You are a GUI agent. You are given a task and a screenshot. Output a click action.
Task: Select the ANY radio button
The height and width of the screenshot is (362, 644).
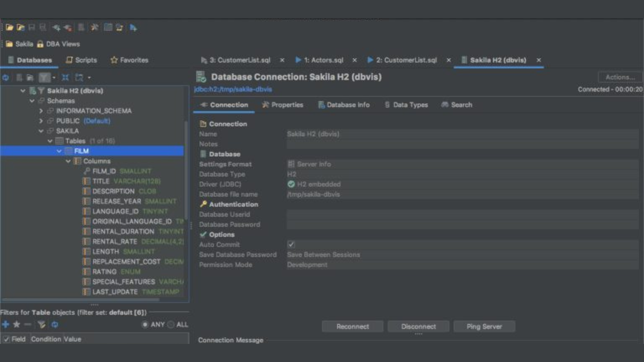pyautogui.click(x=145, y=325)
